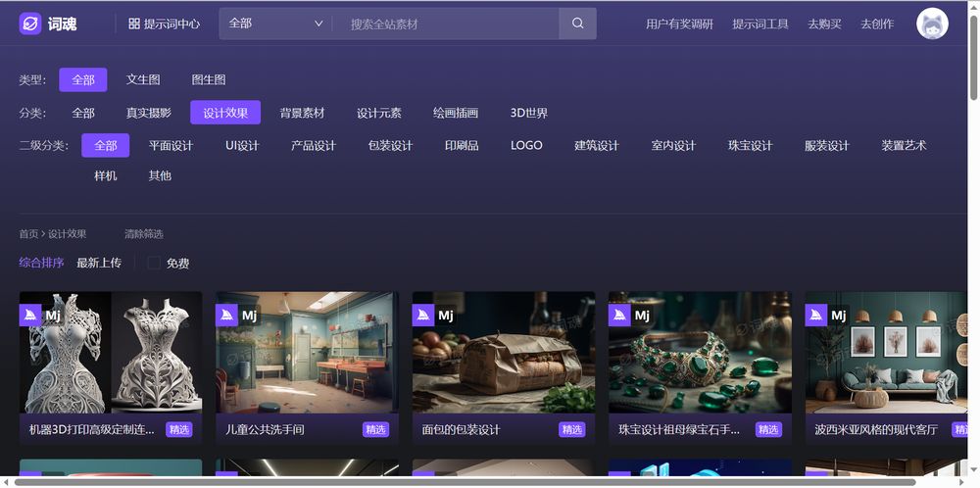Filter by 室内设计 subcategory
The width and height of the screenshot is (980, 488).
(x=674, y=146)
